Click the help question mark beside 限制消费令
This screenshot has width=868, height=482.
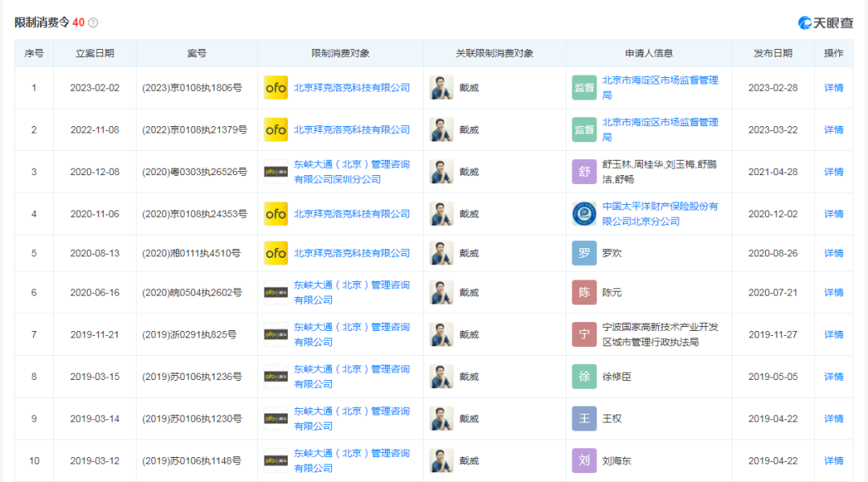pos(93,22)
